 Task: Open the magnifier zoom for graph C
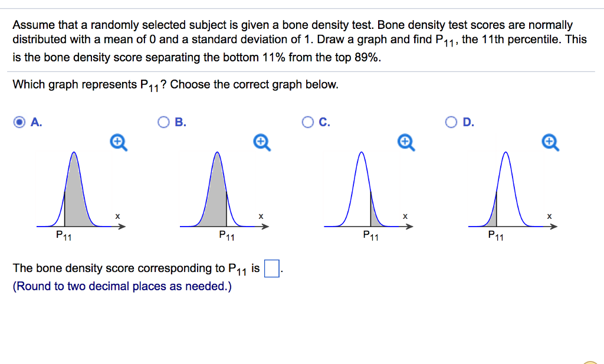[x=405, y=142]
